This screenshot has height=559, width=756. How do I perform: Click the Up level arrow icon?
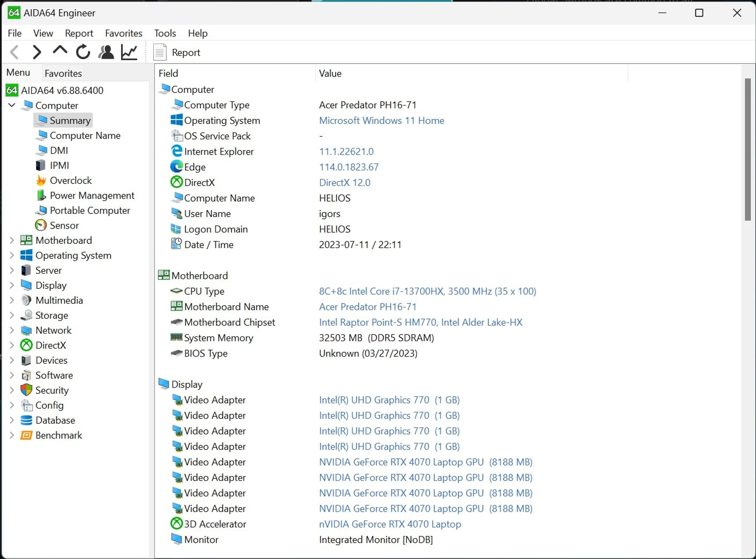[60, 51]
